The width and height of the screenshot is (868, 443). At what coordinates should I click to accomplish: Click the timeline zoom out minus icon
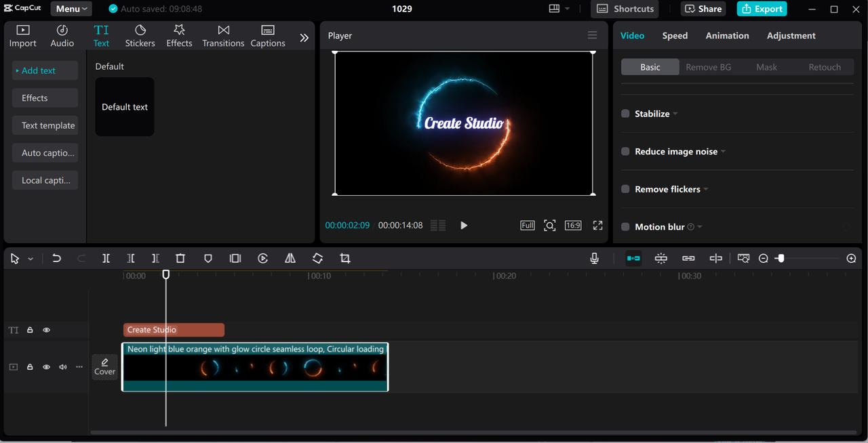pyautogui.click(x=764, y=258)
